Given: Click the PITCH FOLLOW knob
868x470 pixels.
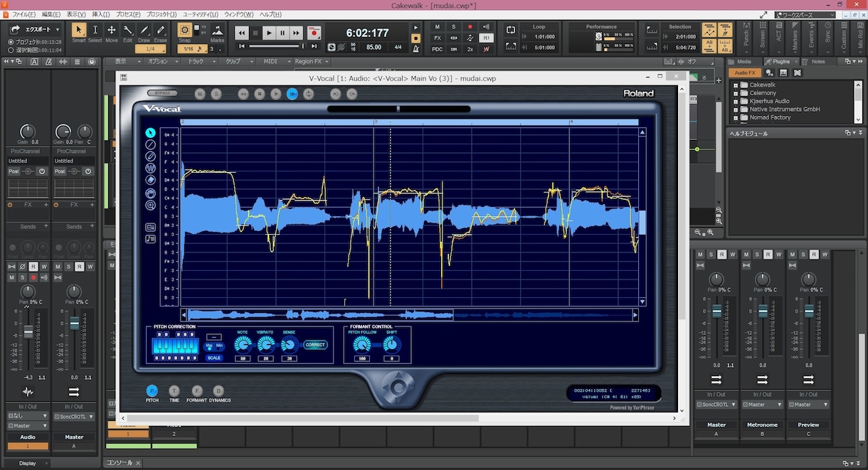Looking at the screenshot, I should point(361,345).
